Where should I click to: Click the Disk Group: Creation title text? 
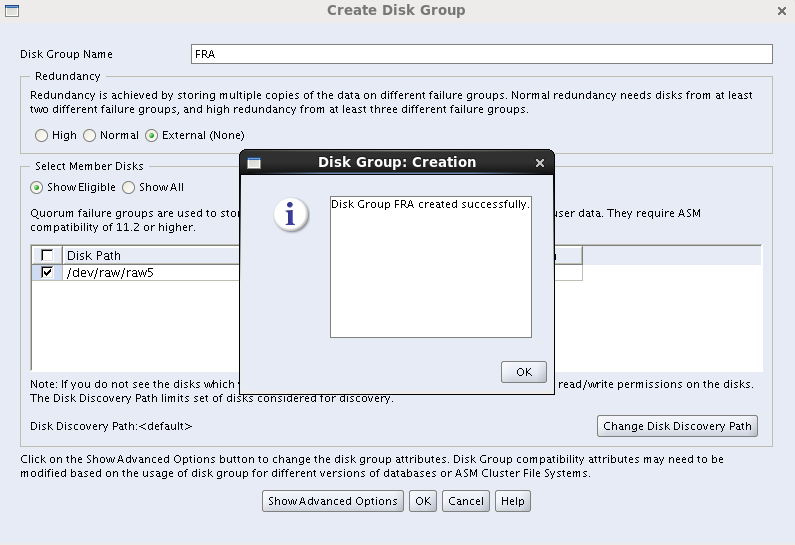tap(397, 162)
